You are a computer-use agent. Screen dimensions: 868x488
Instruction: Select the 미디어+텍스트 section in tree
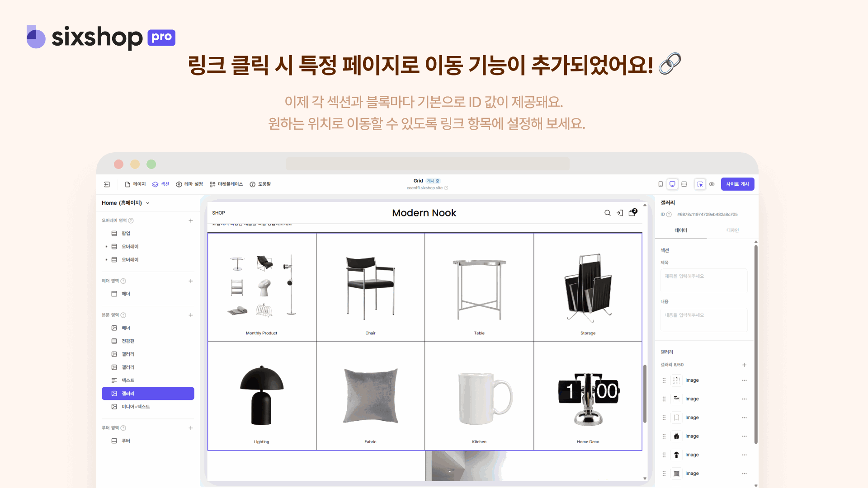pyautogui.click(x=136, y=407)
